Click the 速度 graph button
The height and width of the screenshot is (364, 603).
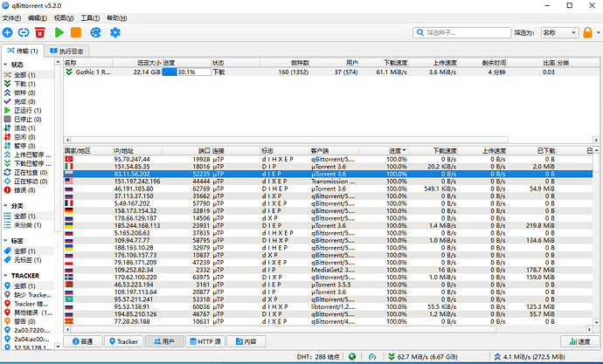(580, 341)
